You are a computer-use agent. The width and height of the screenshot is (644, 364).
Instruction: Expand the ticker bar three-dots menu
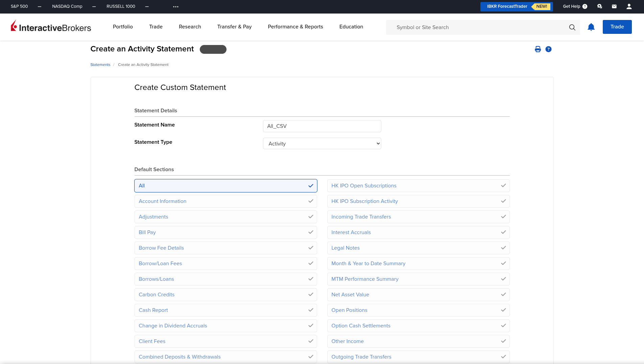pyautogui.click(x=175, y=7)
